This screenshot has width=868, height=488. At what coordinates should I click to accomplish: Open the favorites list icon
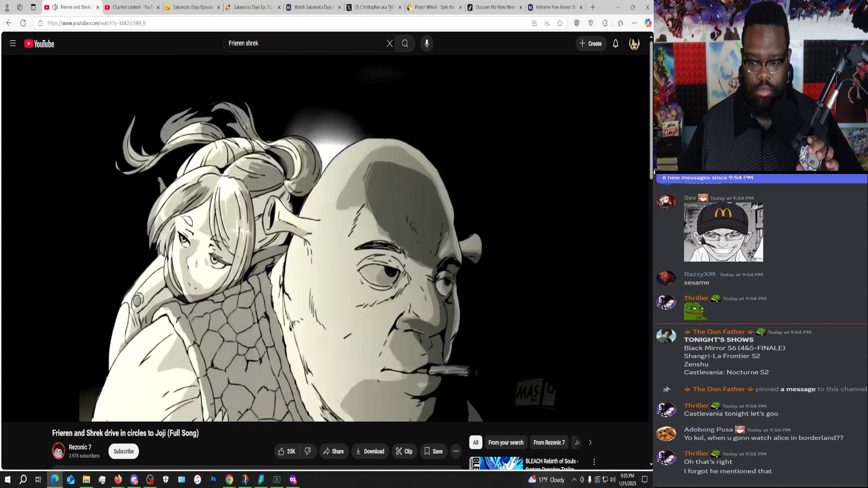pos(620,23)
